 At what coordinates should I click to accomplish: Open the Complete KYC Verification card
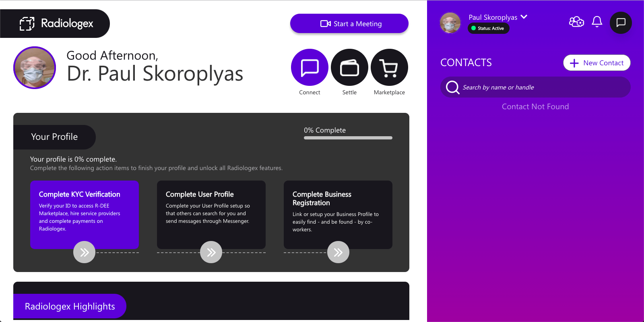tap(85, 214)
